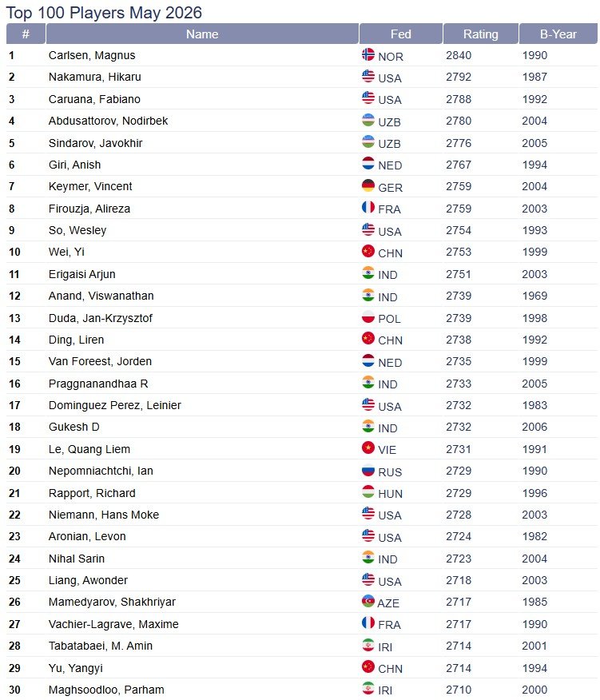600x700 pixels.
Task: Click Azerbaijan flag icon beside AZE
Action: point(368,602)
